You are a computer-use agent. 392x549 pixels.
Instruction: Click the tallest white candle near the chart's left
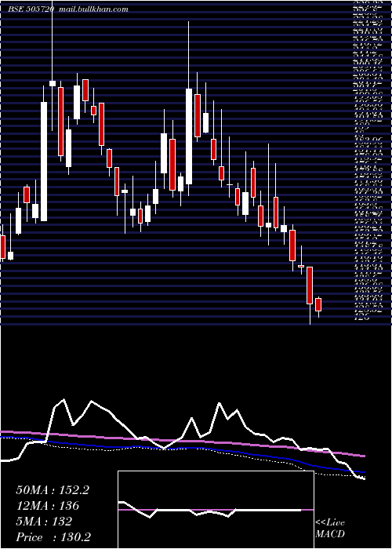[x=44, y=162]
